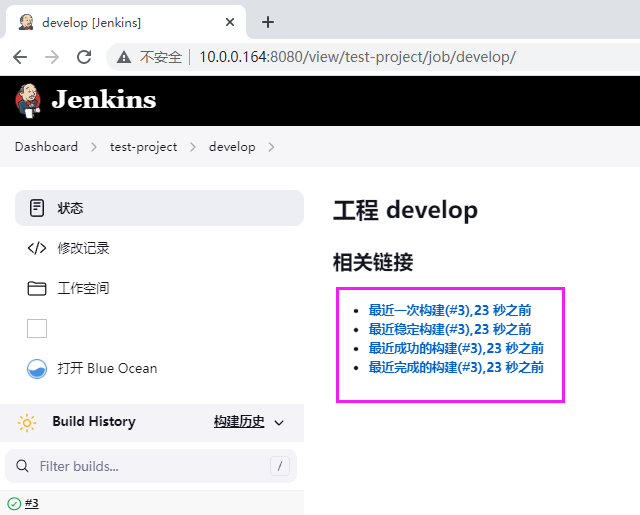Viewport: 640px width, 515px height.
Task: Click the address bar URL 10.0.0.164:8080
Action: [x=357, y=57]
